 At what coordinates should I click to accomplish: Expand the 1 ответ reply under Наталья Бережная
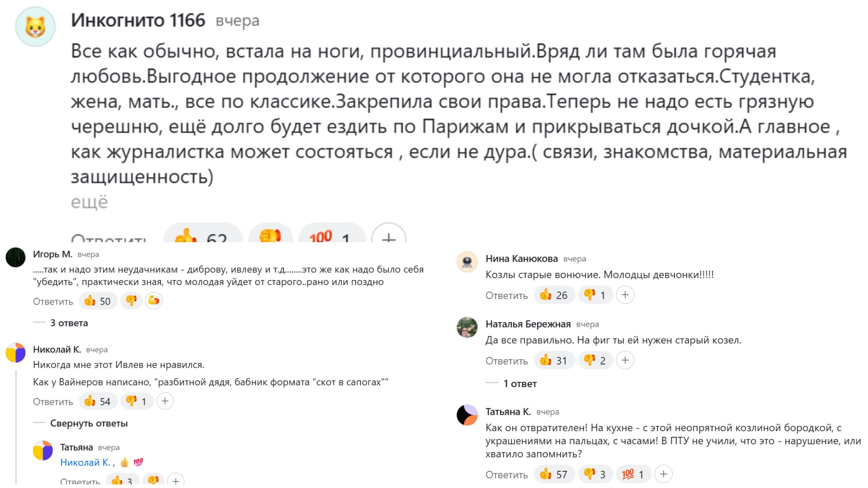pyautogui.click(x=520, y=384)
